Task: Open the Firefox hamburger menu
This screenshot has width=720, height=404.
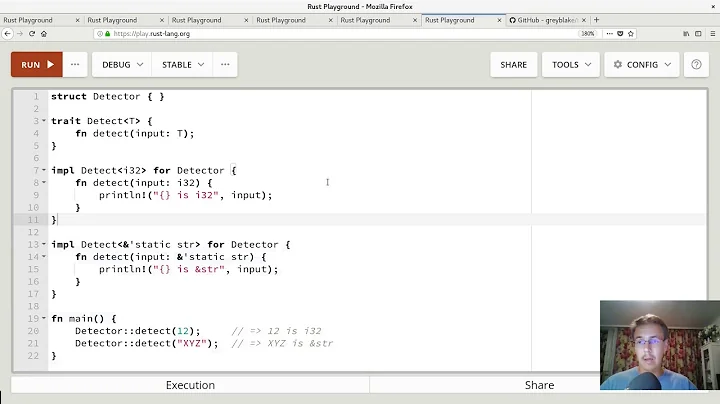Action: (x=713, y=34)
